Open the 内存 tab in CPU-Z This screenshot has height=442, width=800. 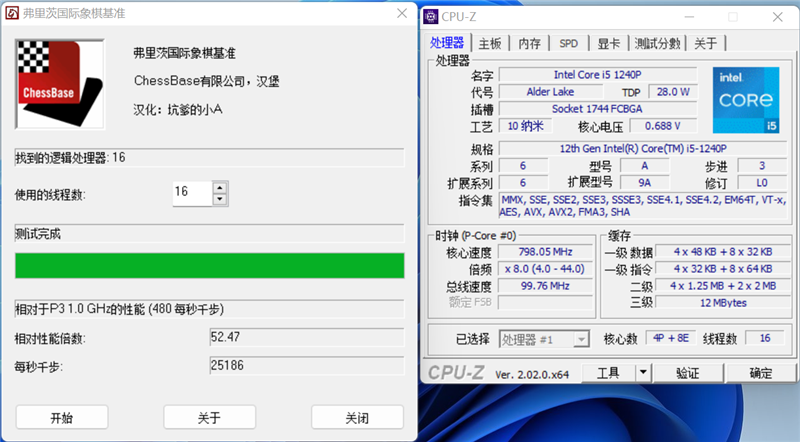(x=529, y=43)
